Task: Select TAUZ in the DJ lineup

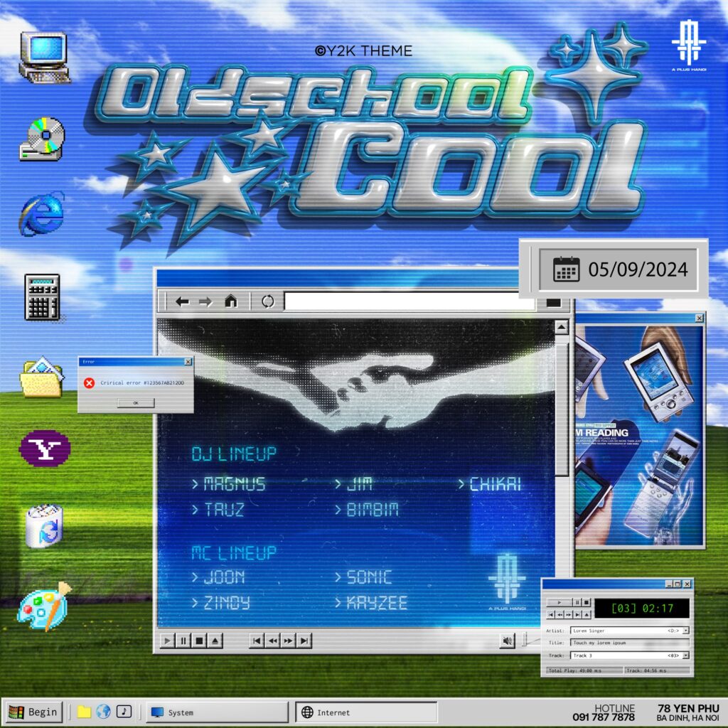Action: (x=224, y=510)
